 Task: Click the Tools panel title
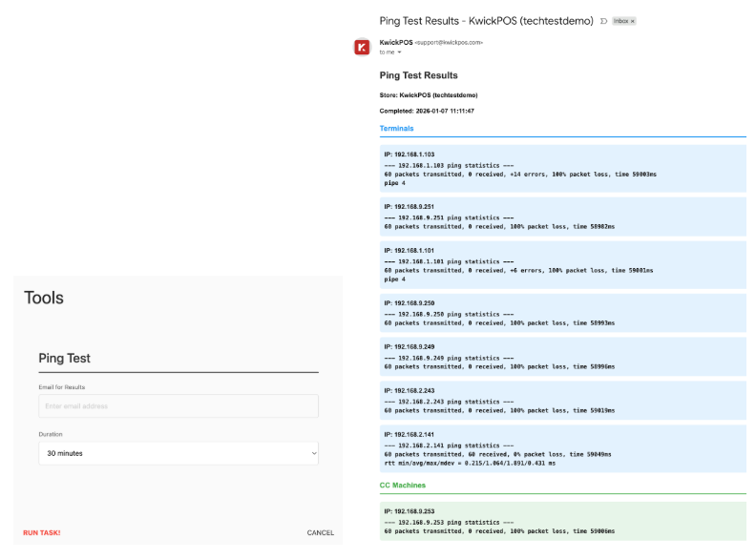pyautogui.click(x=43, y=298)
